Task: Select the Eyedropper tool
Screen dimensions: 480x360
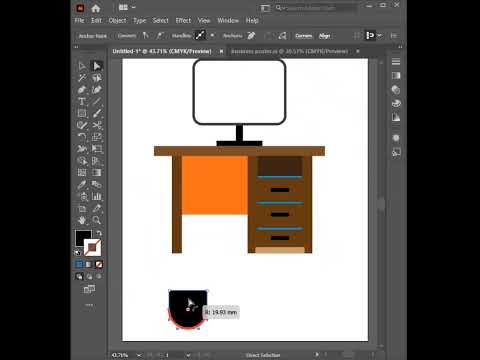Action: pos(82,185)
